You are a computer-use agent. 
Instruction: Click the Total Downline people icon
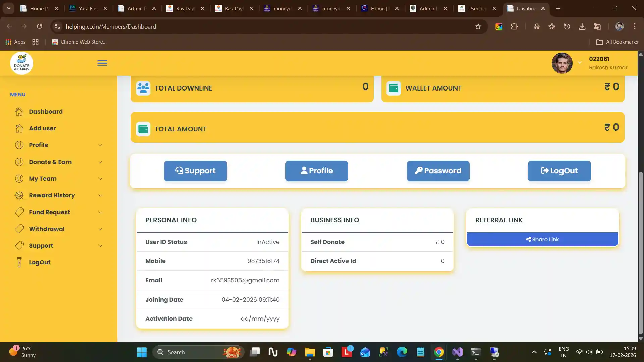(x=143, y=88)
